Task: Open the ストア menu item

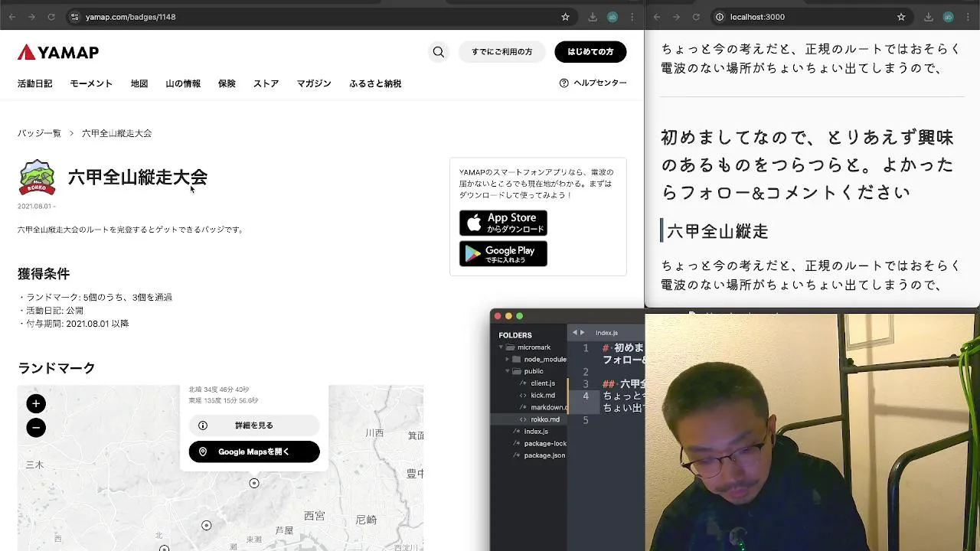Action: (x=266, y=83)
